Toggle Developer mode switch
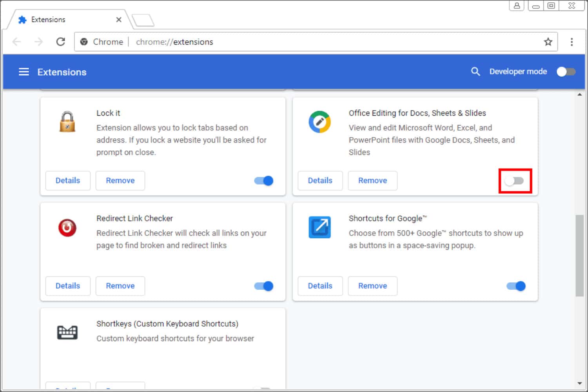The image size is (588, 392). (566, 72)
